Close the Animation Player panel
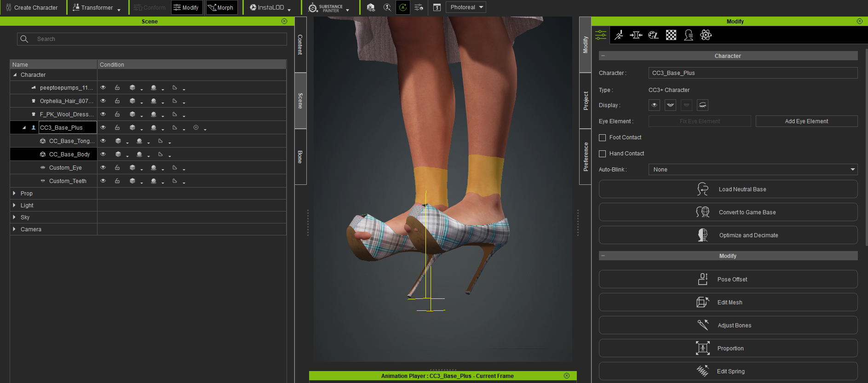This screenshot has height=383, width=868. tap(567, 376)
